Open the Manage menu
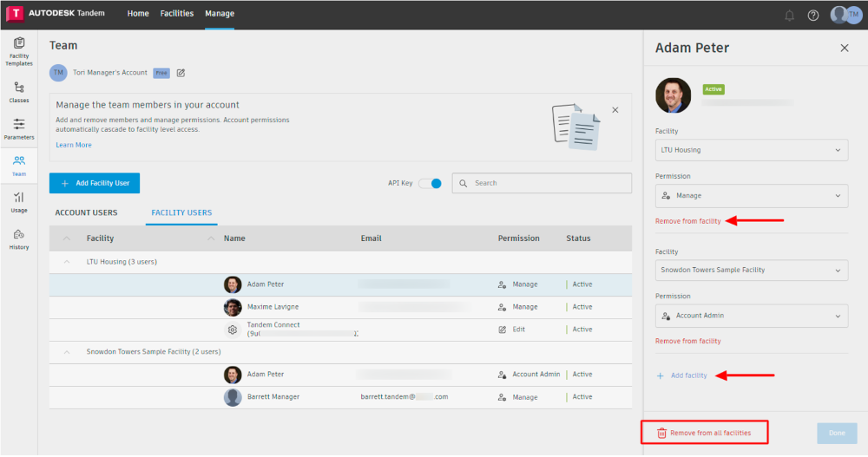Image resolution: width=868 pixels, height=457 pixels. [220, 13]
